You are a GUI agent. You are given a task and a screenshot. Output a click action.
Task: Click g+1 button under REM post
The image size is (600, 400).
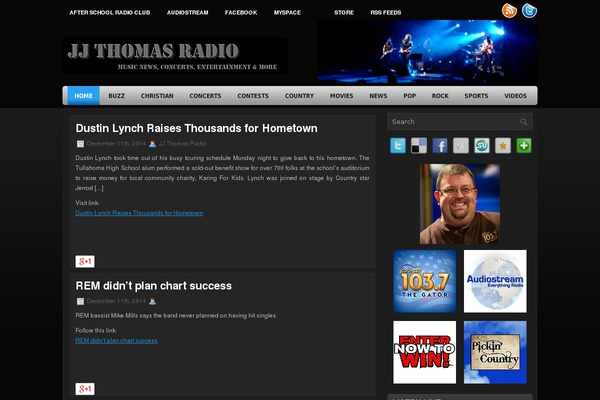point(85,389)
